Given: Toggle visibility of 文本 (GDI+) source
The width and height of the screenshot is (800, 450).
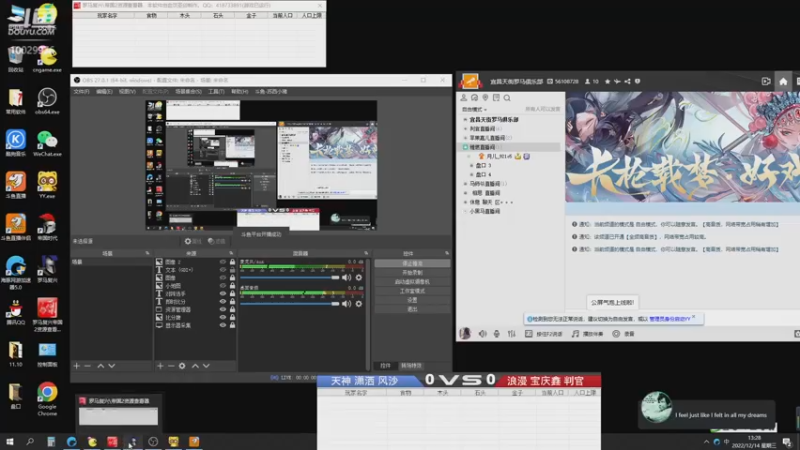Looking at the screenshot, I should (223, 269).
